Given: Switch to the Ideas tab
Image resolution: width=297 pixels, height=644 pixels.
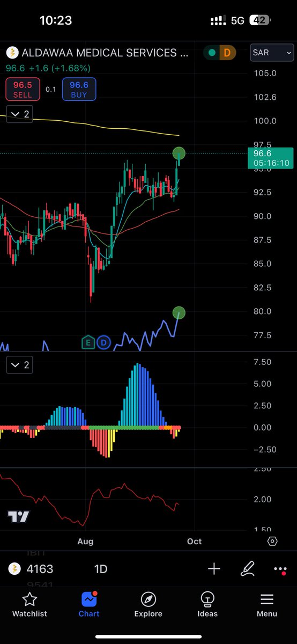Looking at the screenshot, I should 207,605.
